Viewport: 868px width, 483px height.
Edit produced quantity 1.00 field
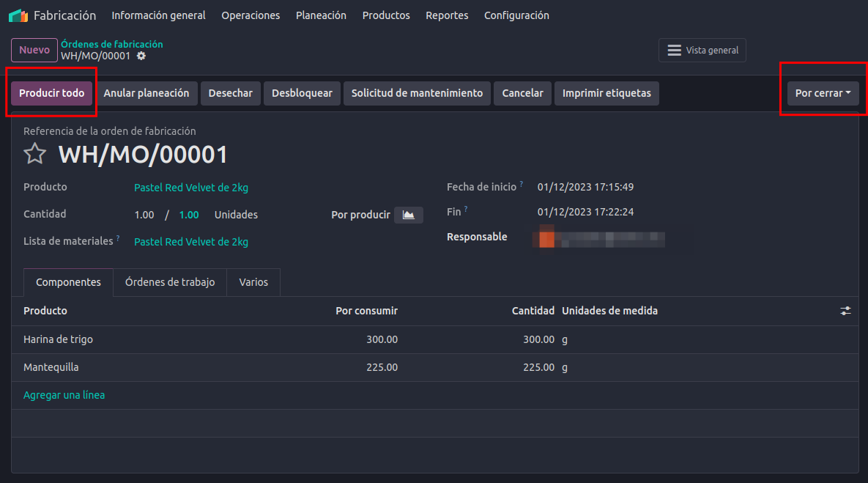[144, 215]
